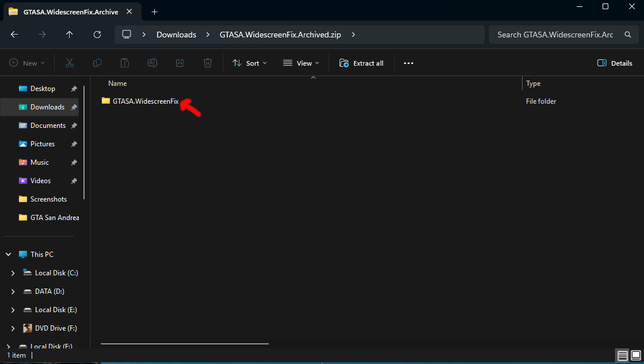Click the navigation pane vertical scrollbar
Viewport: 644px width, 364px height.
(x=84, y=143)
